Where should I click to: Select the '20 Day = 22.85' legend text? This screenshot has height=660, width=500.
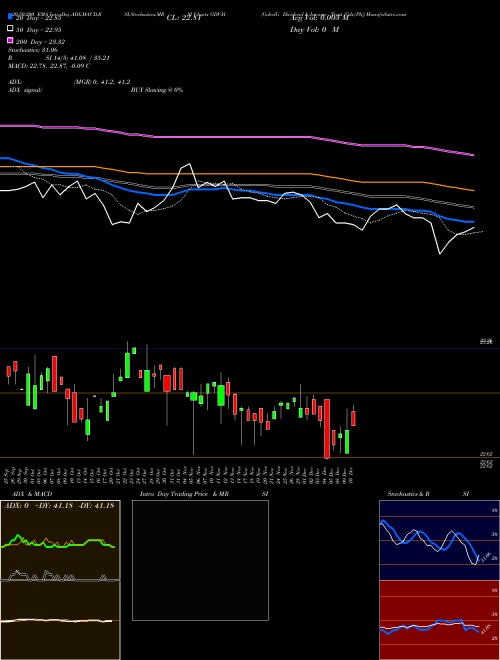pyautogui.click(x=39, y=18)
